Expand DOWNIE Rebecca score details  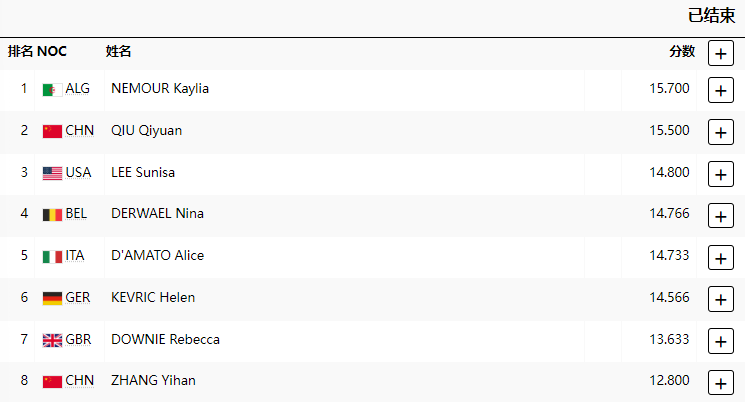click(720, 341)
